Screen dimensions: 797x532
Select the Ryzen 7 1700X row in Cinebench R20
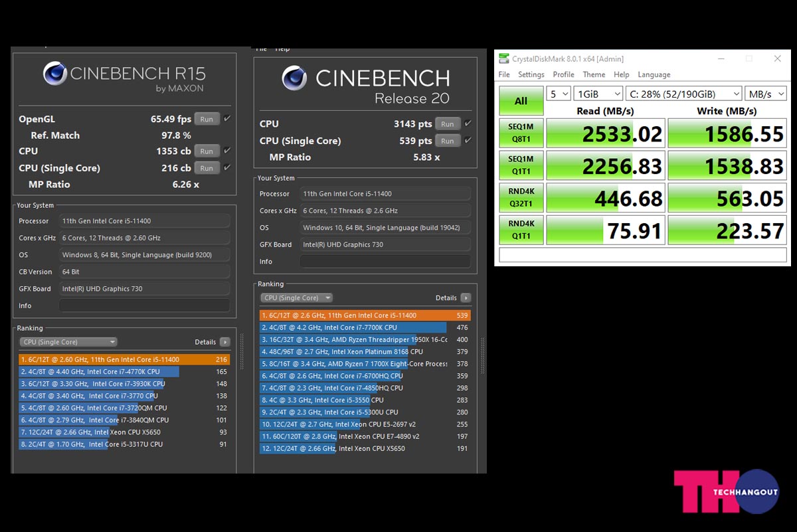[365, 364]
